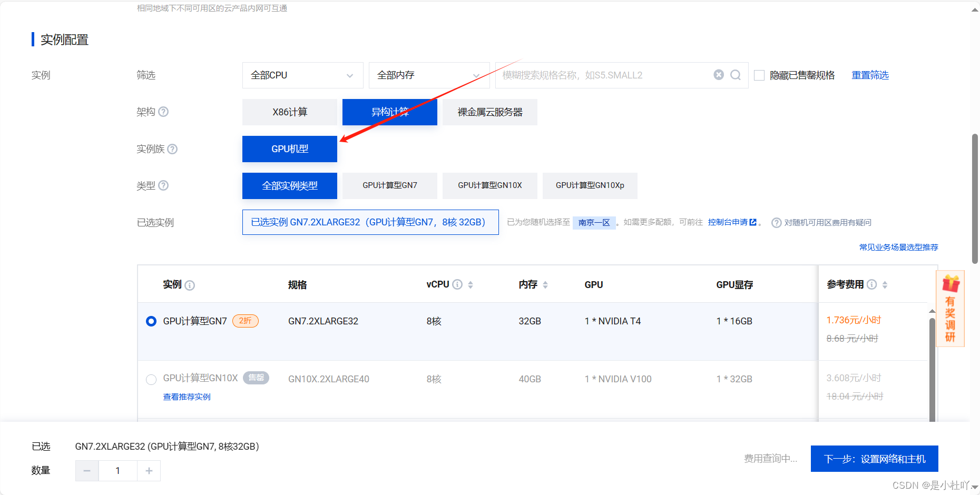980x495 pixels.
Task: Click the info icon beside 参考费用 header
Action: click(x=872, y=284)
